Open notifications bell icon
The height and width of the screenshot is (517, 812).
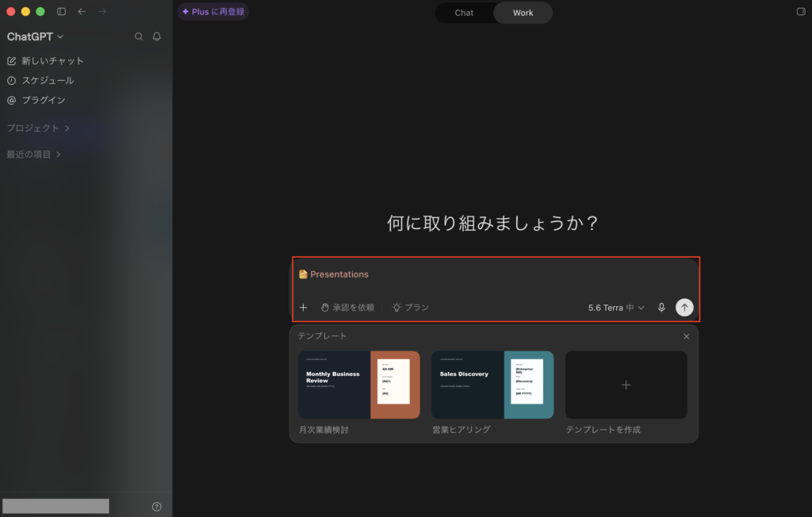tap(156, 36)
